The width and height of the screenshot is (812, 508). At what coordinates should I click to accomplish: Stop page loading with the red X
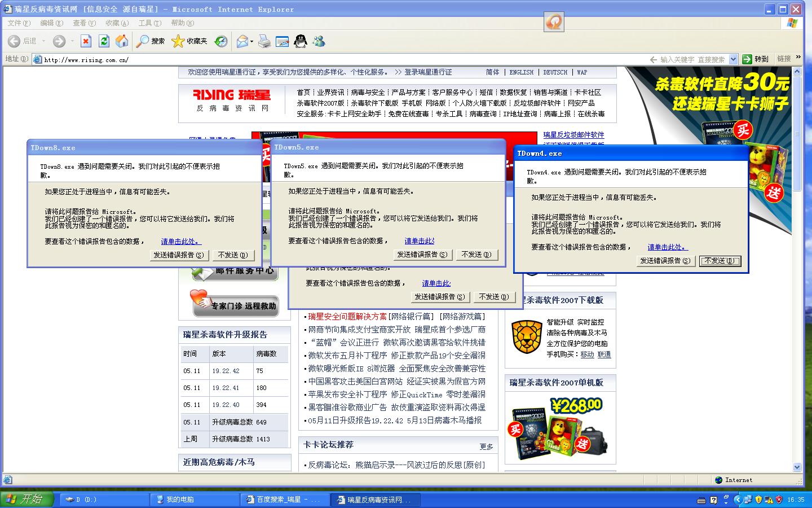click(x=86, y=41)
